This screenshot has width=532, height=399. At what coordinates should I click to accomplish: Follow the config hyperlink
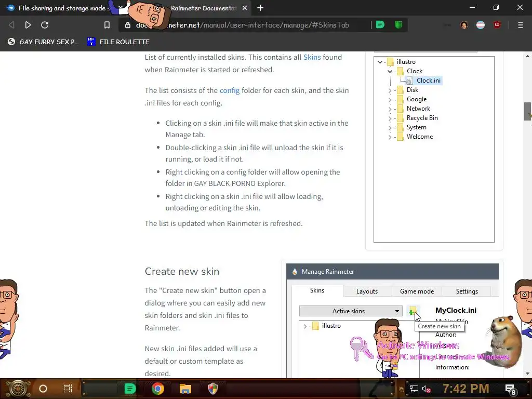tap(229, 90)
